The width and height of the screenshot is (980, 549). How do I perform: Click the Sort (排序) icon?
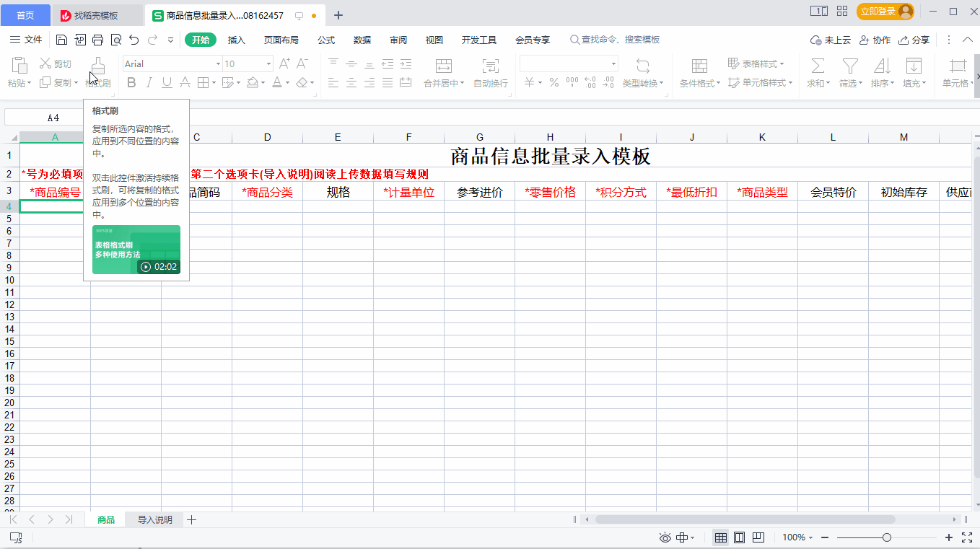(881, 72)
